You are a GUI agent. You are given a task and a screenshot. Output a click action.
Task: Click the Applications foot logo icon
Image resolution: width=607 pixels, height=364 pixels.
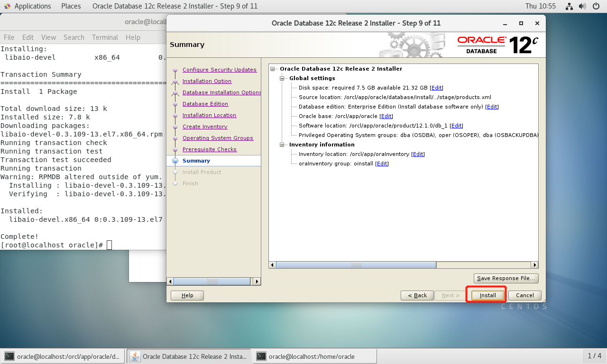(7, 6)
